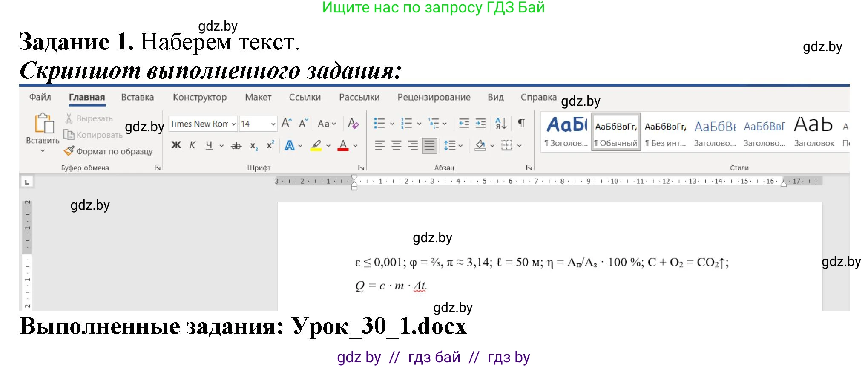Click the increase font size icon

click(x=287, y=124)
